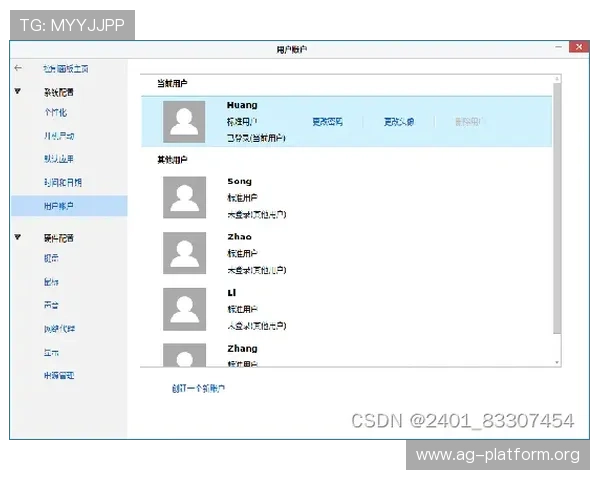This screenshot has height=480, width=600.
Task: Click the 系统配置 section heading
Action: coord(59,92)
